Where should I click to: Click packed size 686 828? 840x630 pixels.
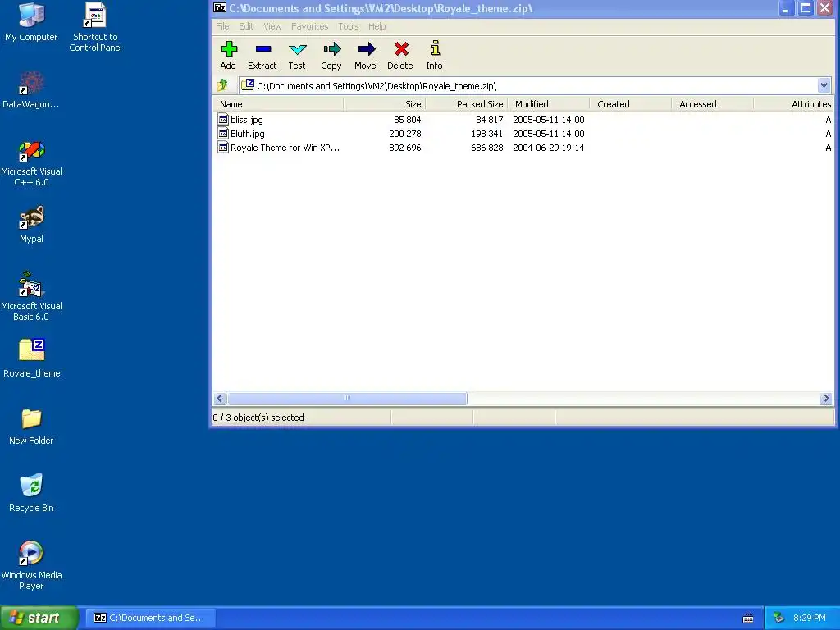[487, 148]
